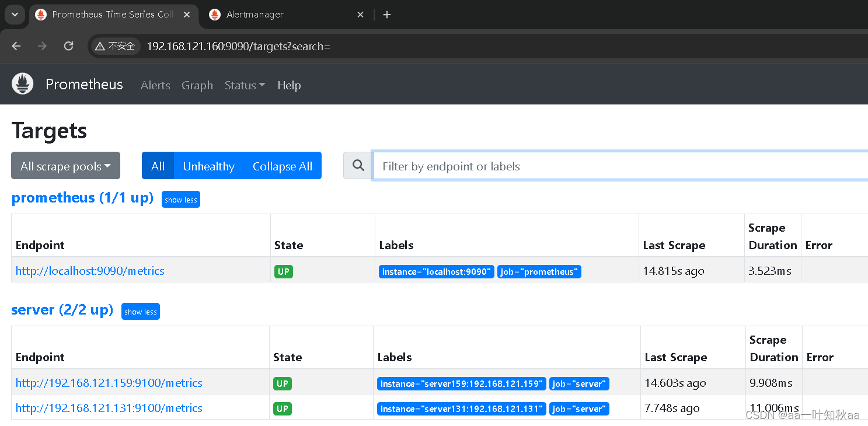
Task: Select the Prometheus Time Series browser tab
Action: (x=113, y=15)
